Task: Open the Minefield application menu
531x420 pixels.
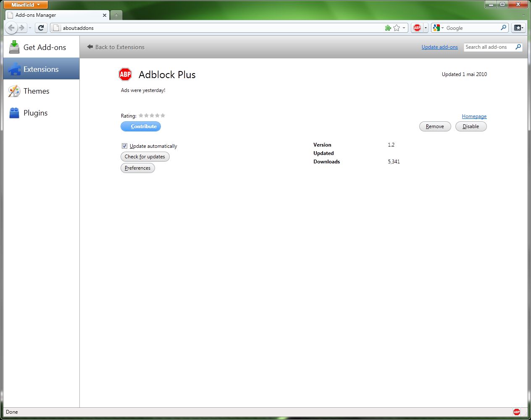Action: [x=26, y=5]
